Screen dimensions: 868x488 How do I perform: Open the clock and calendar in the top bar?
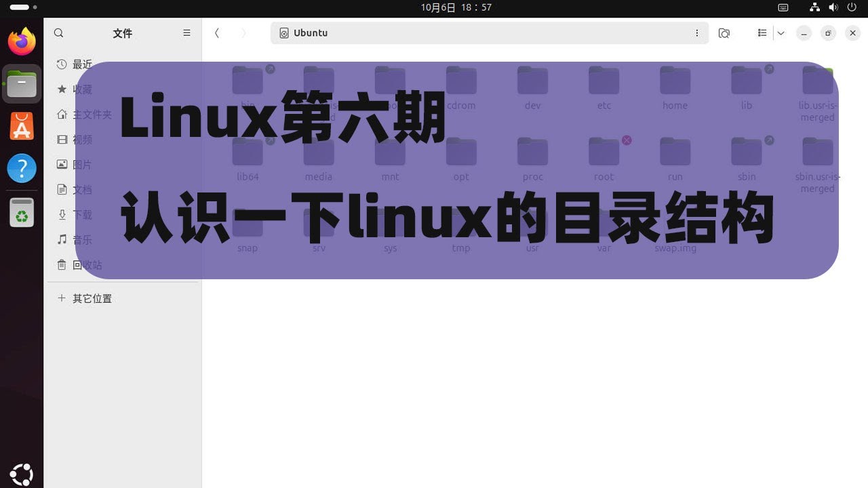(x=456, y=7)
